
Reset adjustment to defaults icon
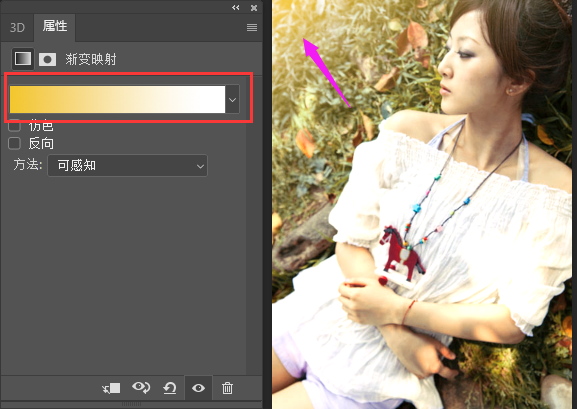point(170,388)
